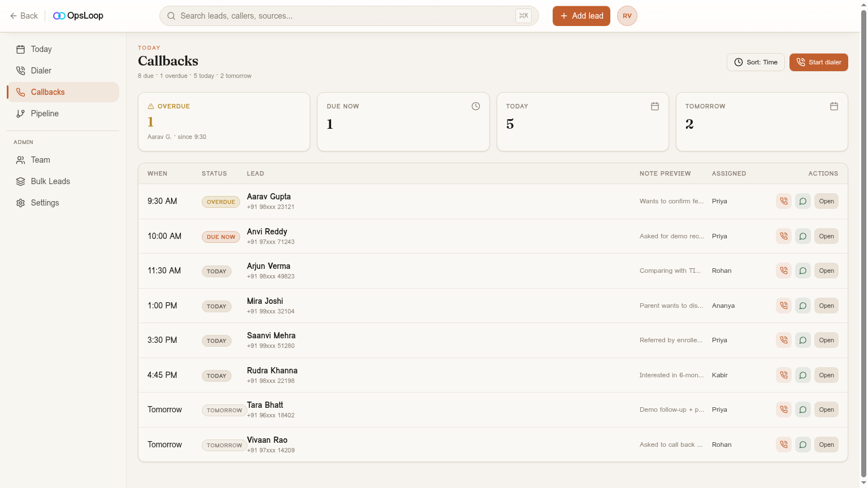This screenshot has height=488, width=868.
Task: Select the Overdue summary card
Action: 224,122
